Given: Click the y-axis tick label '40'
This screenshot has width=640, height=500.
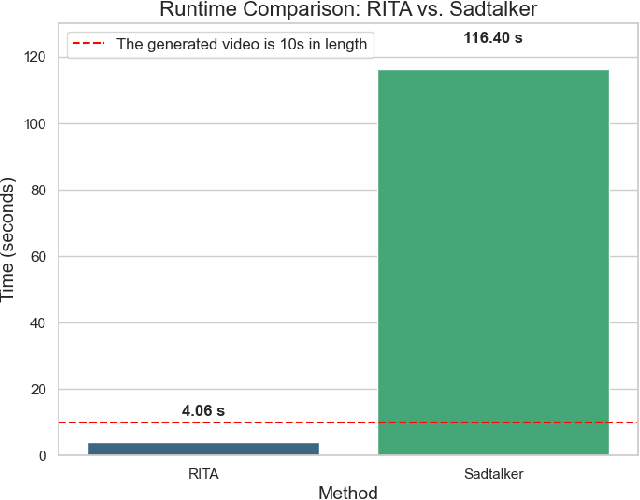Looking at the screenshot, I should coord(40,323).
